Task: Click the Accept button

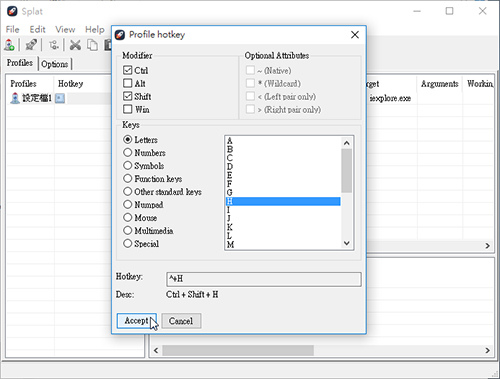Action: pyautogui.click(x=136, y=321)
